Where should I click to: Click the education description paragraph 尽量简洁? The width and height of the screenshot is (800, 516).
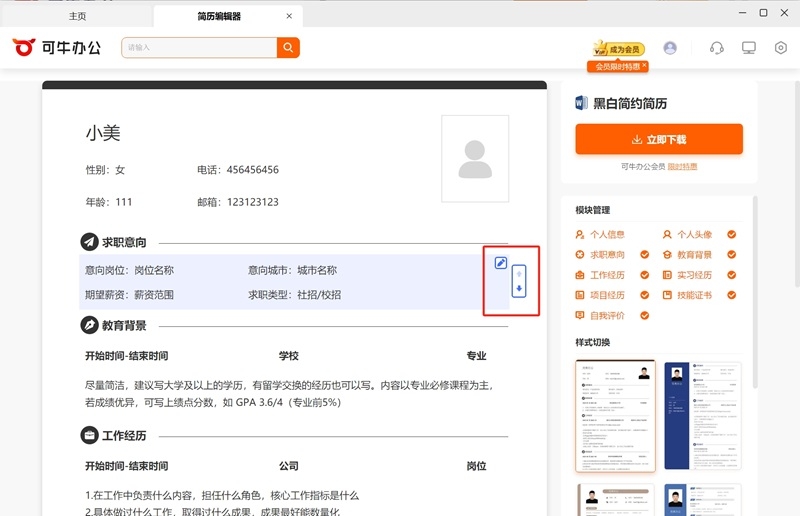pos(289,394)
